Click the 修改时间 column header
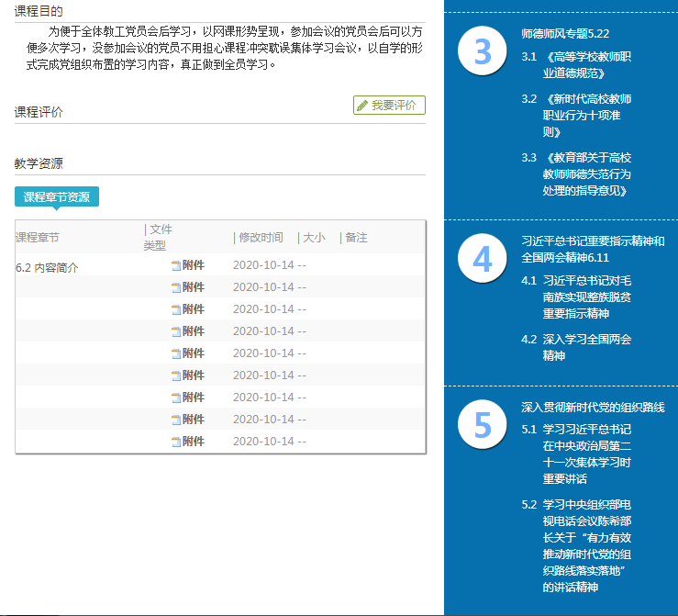 (261, 238)
